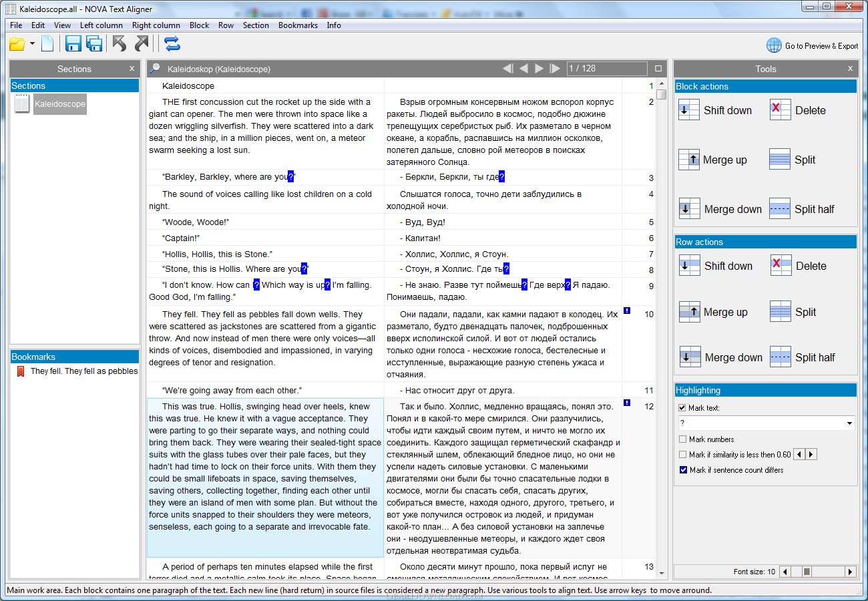Click the magnifier search icon in document header
This screenshot has height=601, width=868.
point(155,68)
